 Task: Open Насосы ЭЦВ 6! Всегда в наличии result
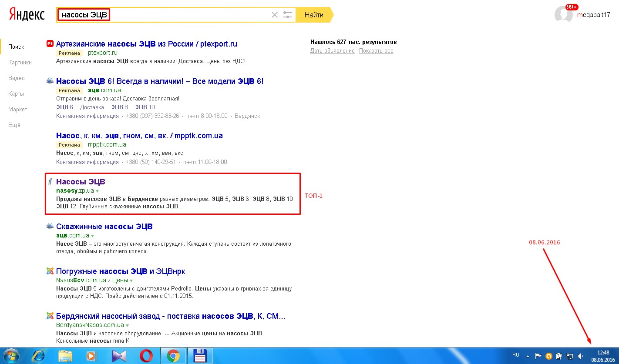coord(160,81)
